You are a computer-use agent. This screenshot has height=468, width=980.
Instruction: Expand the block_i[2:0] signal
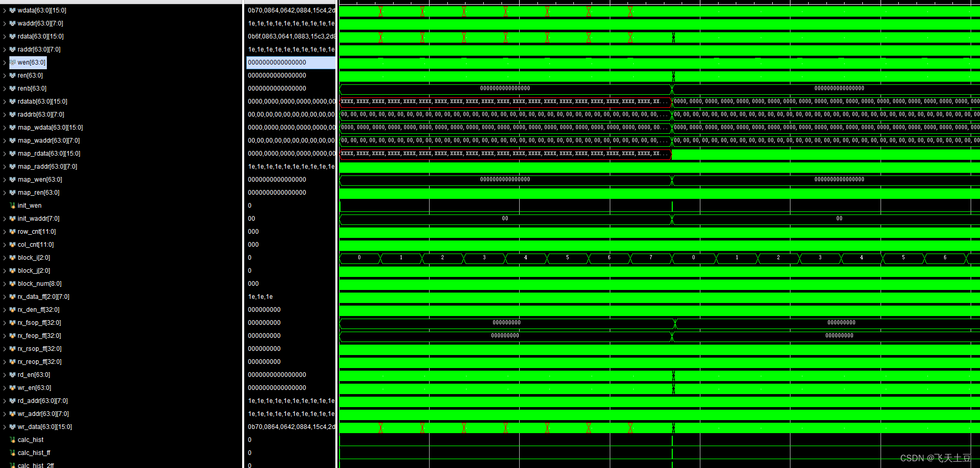(x=5, y=258)
